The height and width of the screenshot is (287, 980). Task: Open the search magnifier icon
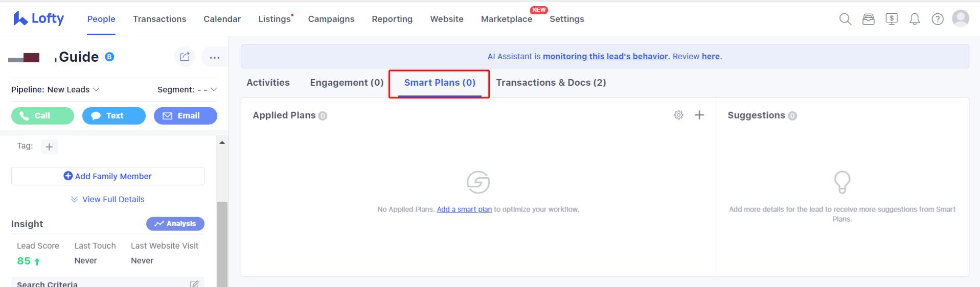tap(845, 19)
